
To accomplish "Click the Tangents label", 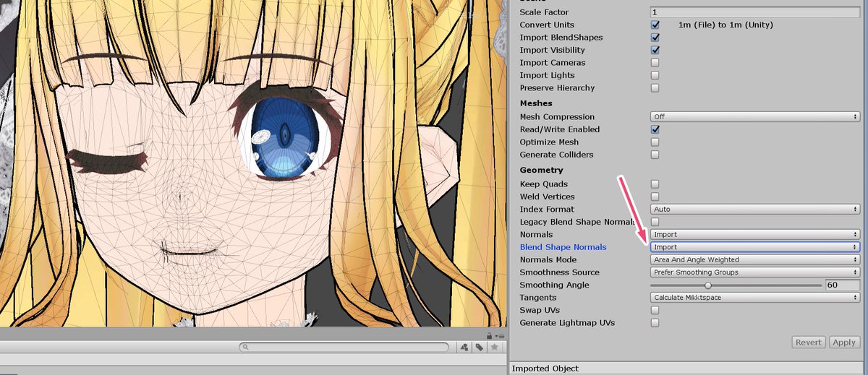I will point(537,298).
